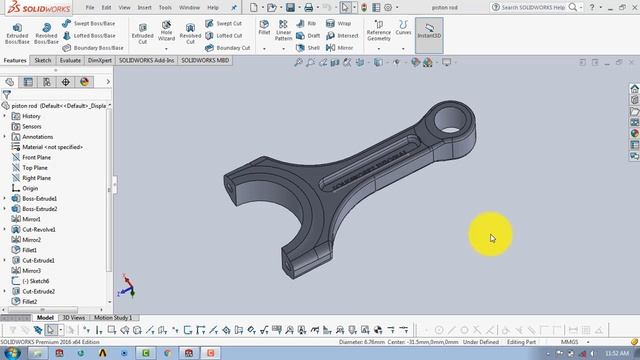
Task: Click the Home icon in task pane
Action: click(x=634, y=89)
